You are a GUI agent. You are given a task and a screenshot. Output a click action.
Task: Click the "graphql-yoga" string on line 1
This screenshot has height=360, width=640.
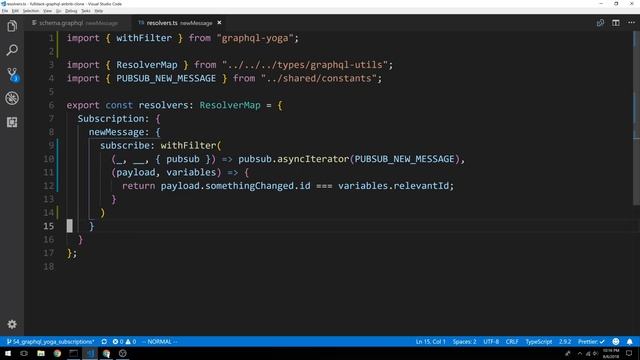click(x=255, y=38)
